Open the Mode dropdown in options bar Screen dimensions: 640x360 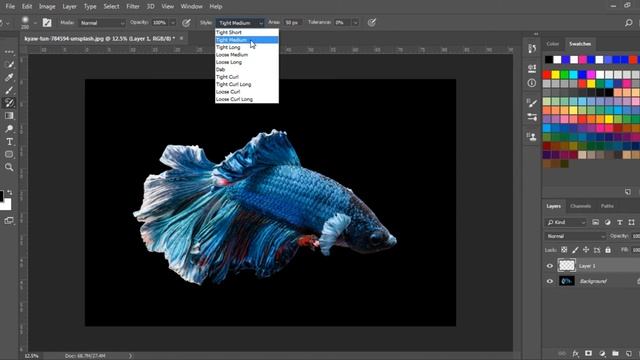102,23
